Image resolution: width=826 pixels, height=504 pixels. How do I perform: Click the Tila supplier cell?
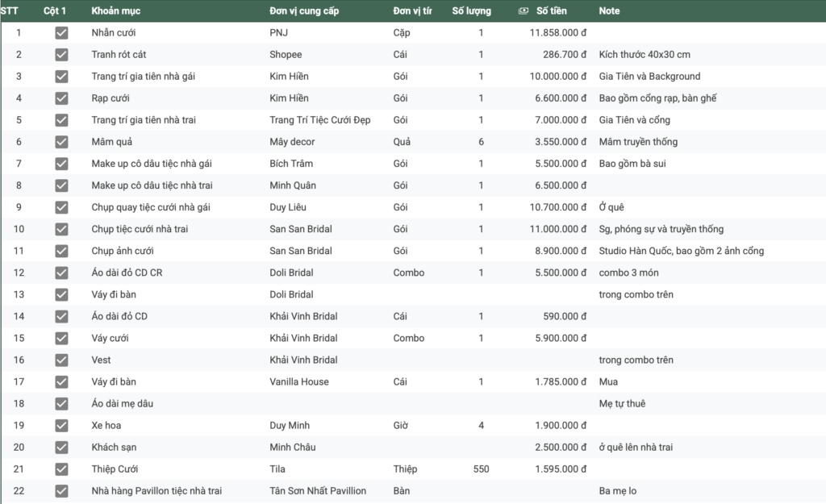(277, 469)
